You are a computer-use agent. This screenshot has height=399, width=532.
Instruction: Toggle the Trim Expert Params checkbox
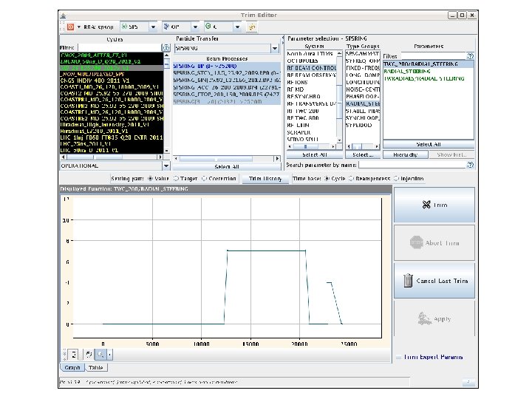click(x=399, y=357)
